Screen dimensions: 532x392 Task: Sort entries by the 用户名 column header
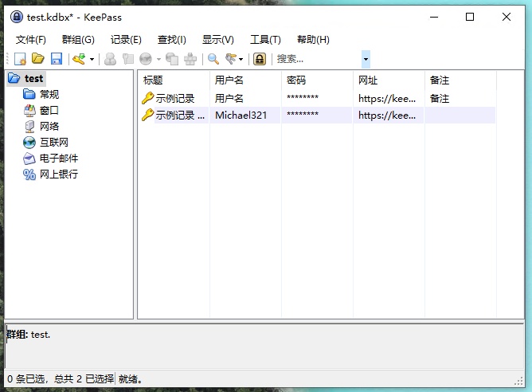click(229, 80)
